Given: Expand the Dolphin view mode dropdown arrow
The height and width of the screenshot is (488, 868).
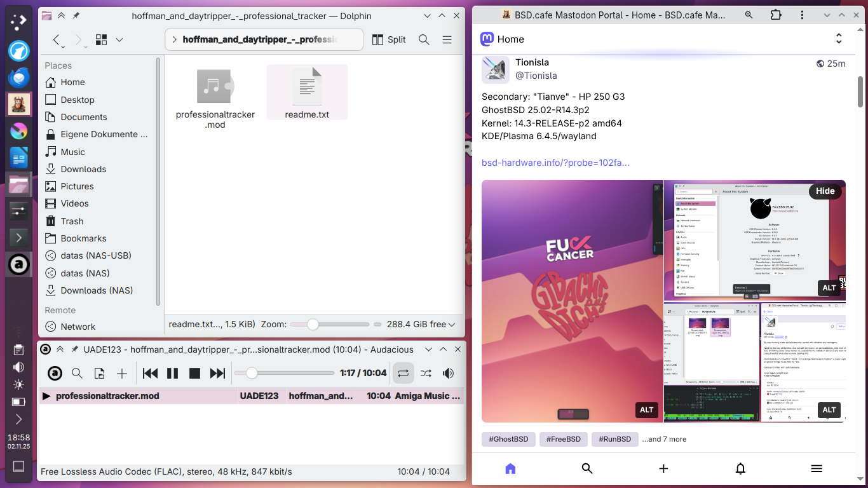Looking at the screenshot, I should (119, 39).
